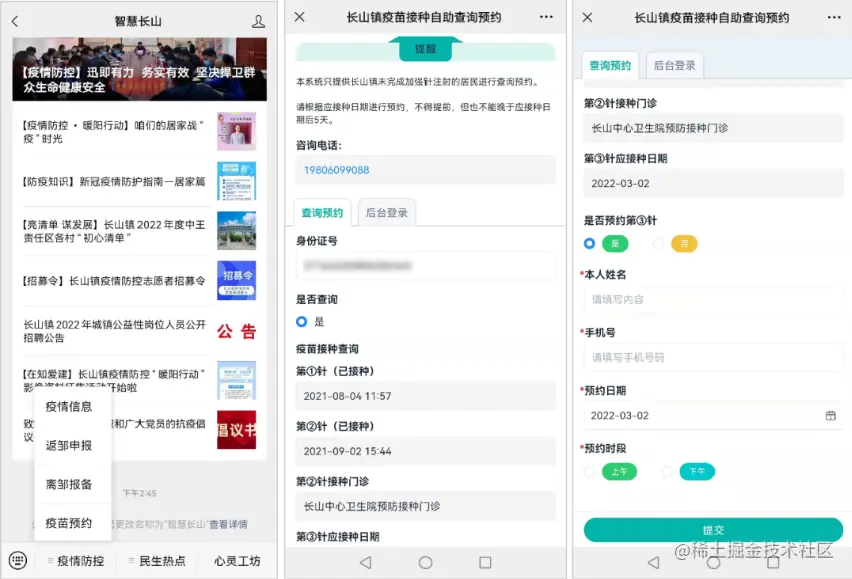Open the more options dots on middle screen
The height and width of the screenshot is (579, 852).
546,17
